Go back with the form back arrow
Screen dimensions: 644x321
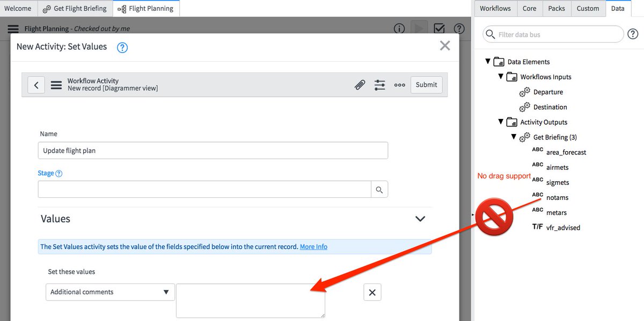(x=36, y=85)
